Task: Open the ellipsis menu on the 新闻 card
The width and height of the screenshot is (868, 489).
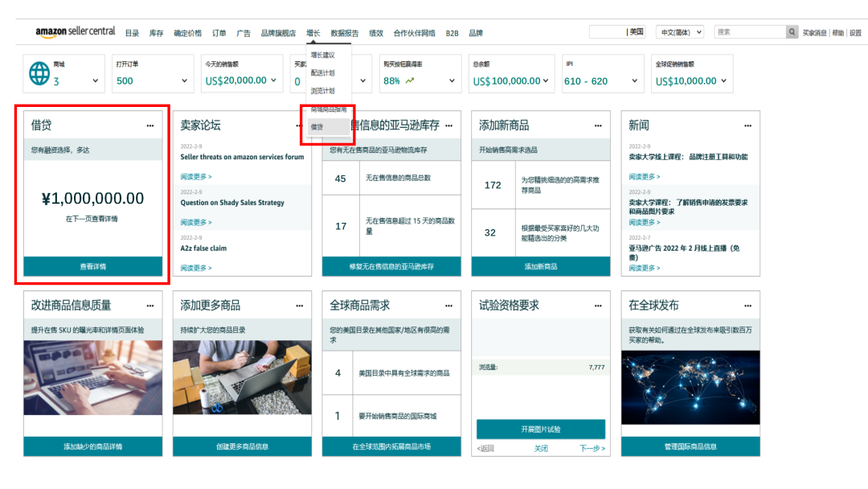Action: (x=747, y=125)
